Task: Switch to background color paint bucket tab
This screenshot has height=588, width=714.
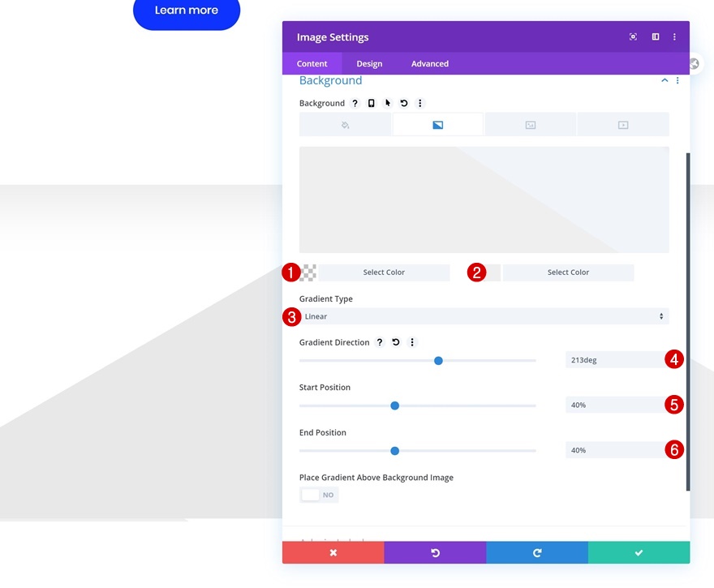Action: pyautogui.click(x=345, y=125)
